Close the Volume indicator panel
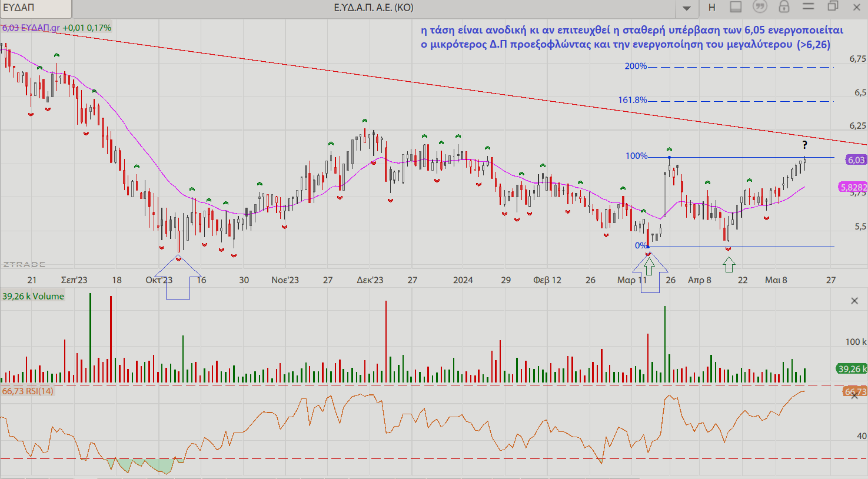The height and width of the screenshot is (479, 868). (854, 301)
